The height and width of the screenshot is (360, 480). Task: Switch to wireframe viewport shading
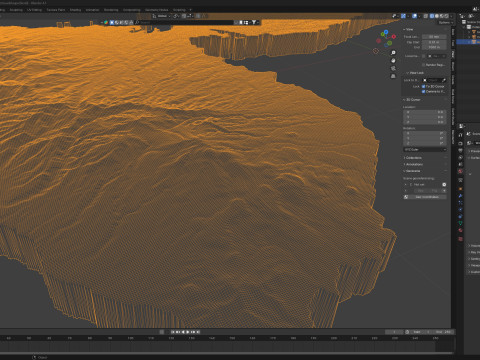(432, 16)
